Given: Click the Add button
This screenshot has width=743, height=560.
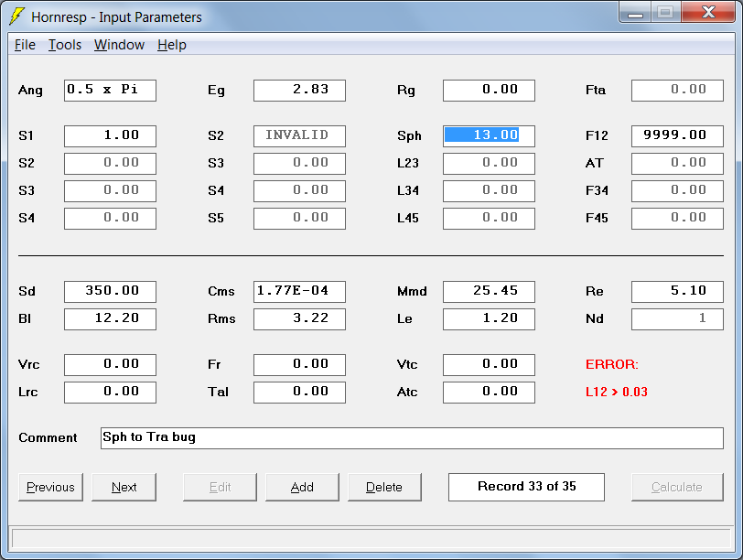Looking at the screenshot, I should tap(302, 487).
